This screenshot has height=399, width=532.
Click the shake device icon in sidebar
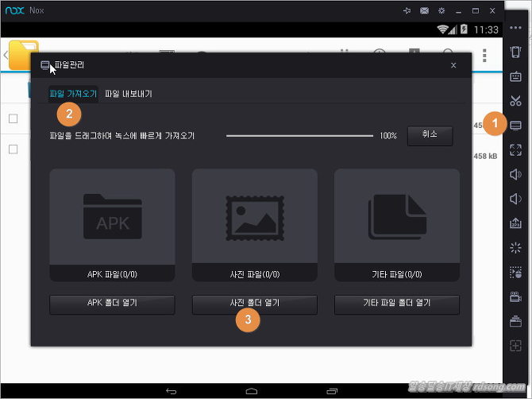515,52
